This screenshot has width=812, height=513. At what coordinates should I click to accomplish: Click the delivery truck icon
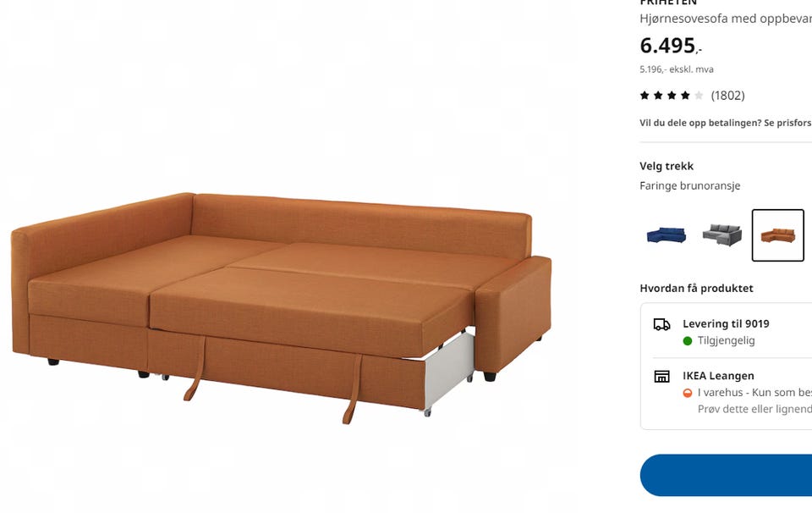661,324
